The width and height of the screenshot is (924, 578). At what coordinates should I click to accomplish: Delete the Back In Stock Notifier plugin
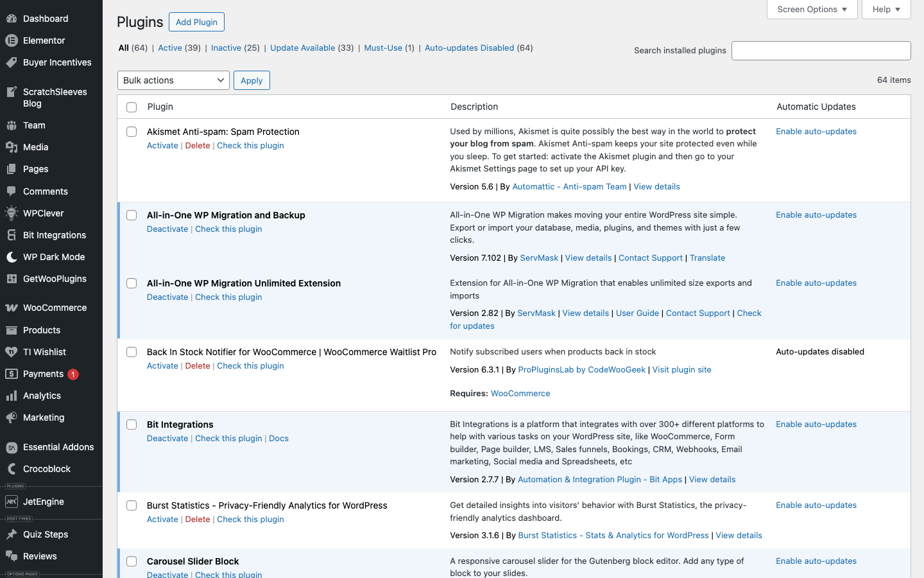[198, 366]
